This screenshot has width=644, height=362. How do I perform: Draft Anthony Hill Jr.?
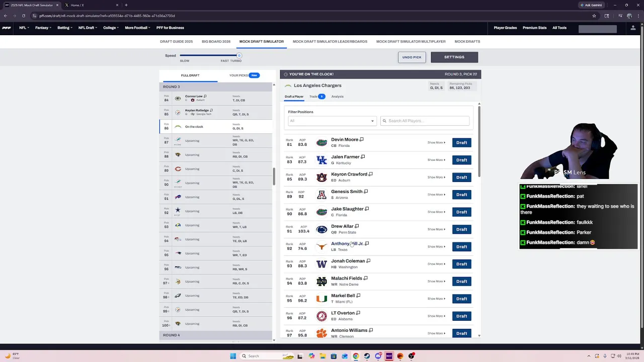coord(462,247)
